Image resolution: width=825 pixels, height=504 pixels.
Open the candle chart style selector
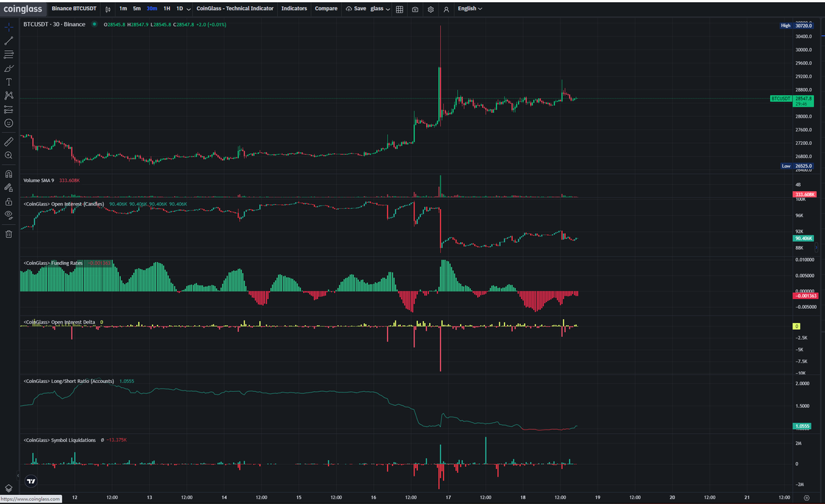(x=108, y=9)
